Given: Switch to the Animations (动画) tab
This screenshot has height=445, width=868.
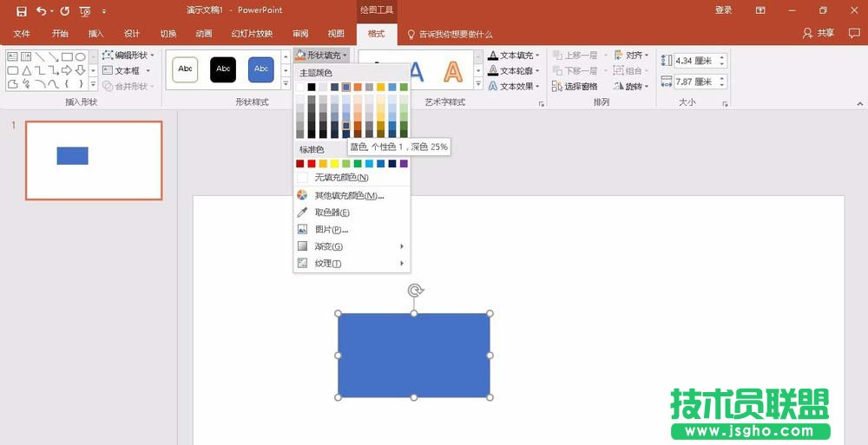Looking at the screenshot, I should [204, 34].
